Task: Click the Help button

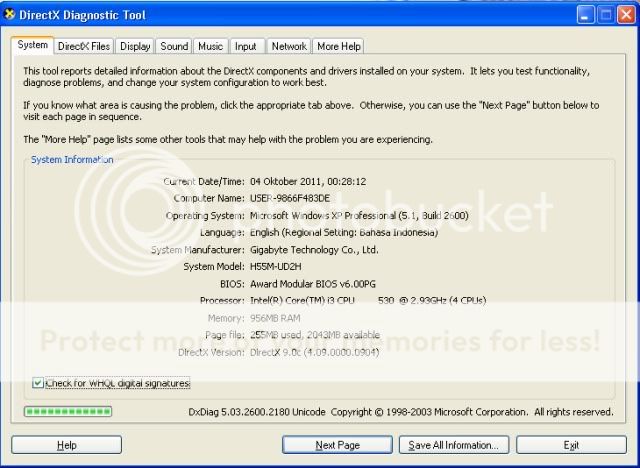Action: pyautogui.click(x=67, y=445)
